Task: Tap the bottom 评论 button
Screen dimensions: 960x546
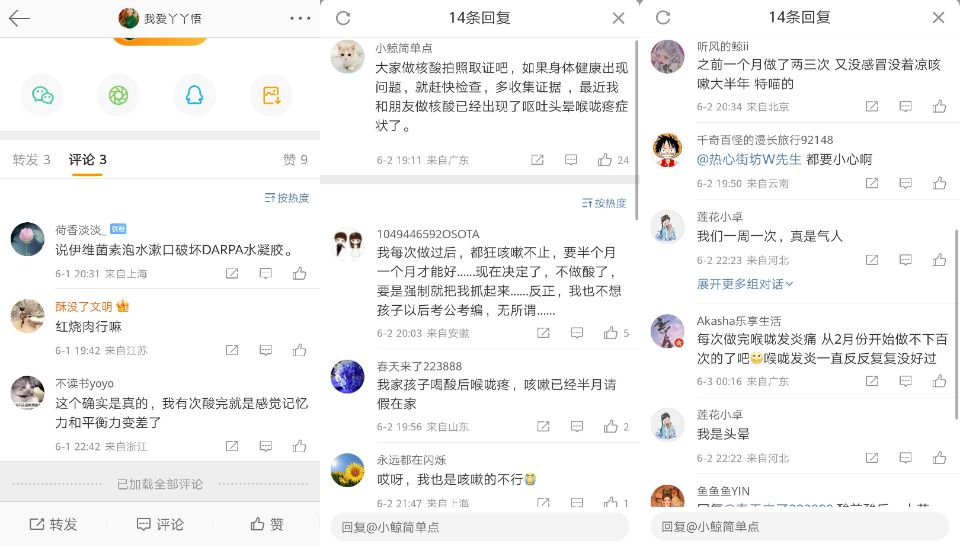Action: (x=160, y=524)
